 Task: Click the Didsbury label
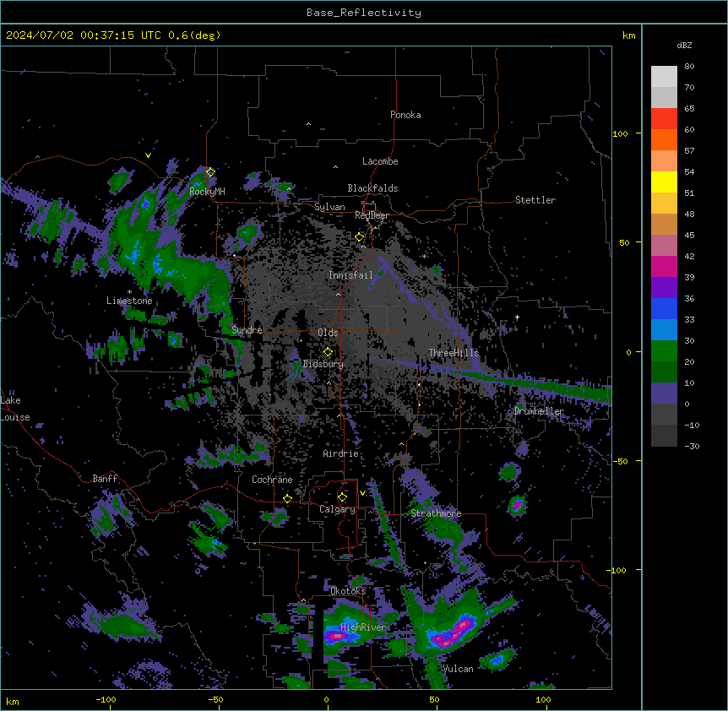323,364
